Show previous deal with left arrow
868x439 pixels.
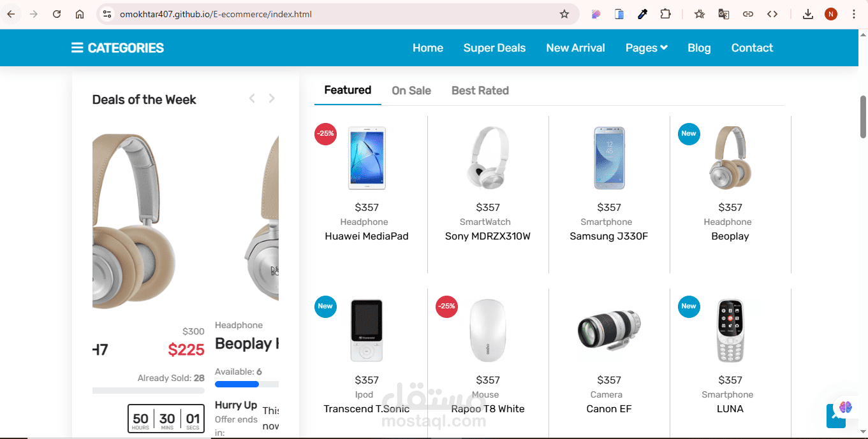click(252, 98)
